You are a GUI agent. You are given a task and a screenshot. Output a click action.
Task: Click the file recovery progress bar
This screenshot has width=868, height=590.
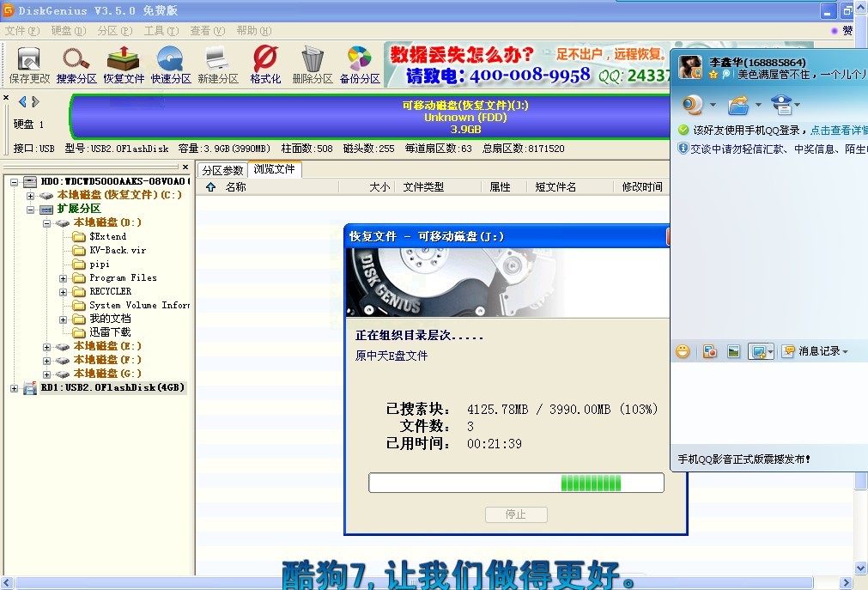pos(516,483)
